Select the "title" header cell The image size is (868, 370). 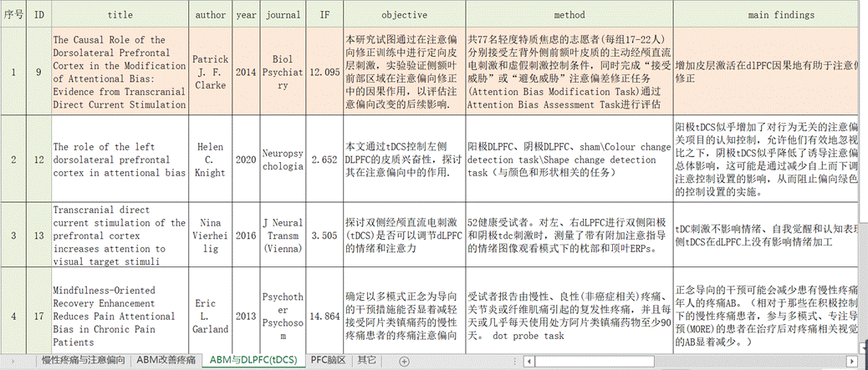(x=120, y=14)
